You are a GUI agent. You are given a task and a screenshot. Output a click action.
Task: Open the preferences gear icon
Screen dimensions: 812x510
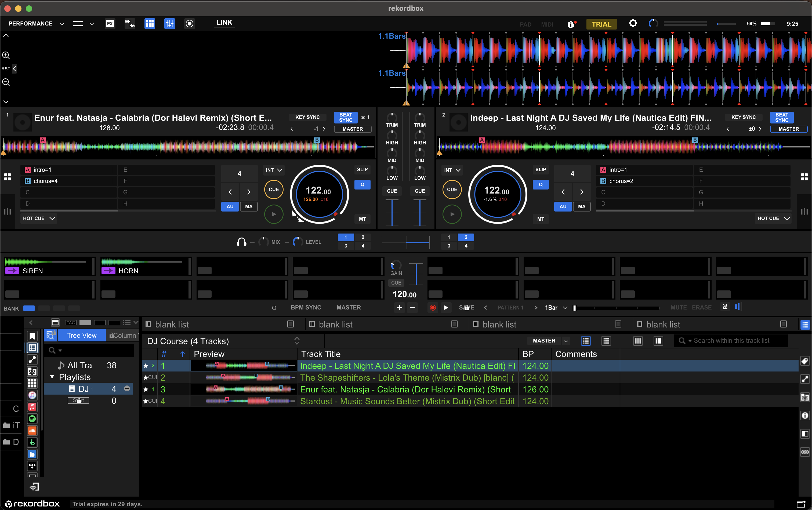point(633,23)
